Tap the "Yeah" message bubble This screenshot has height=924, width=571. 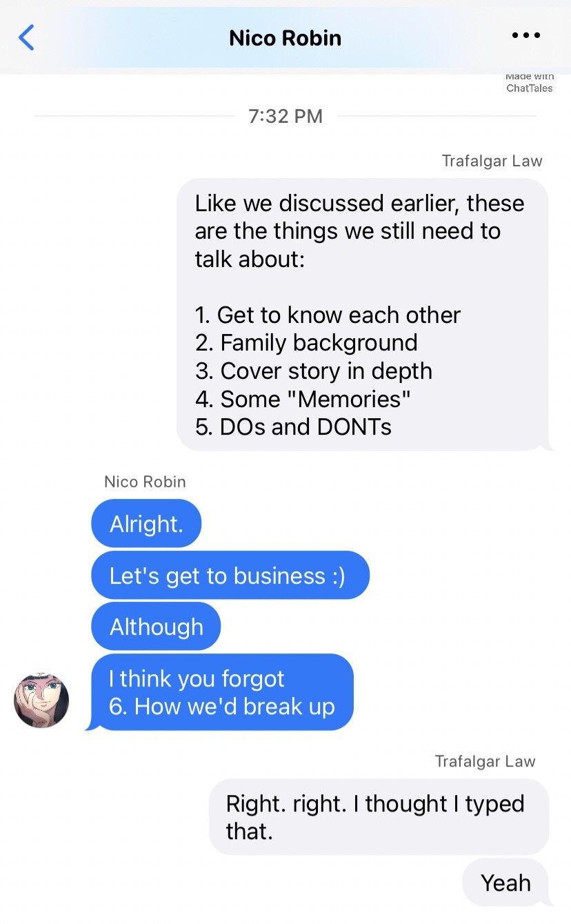point(505,883)
